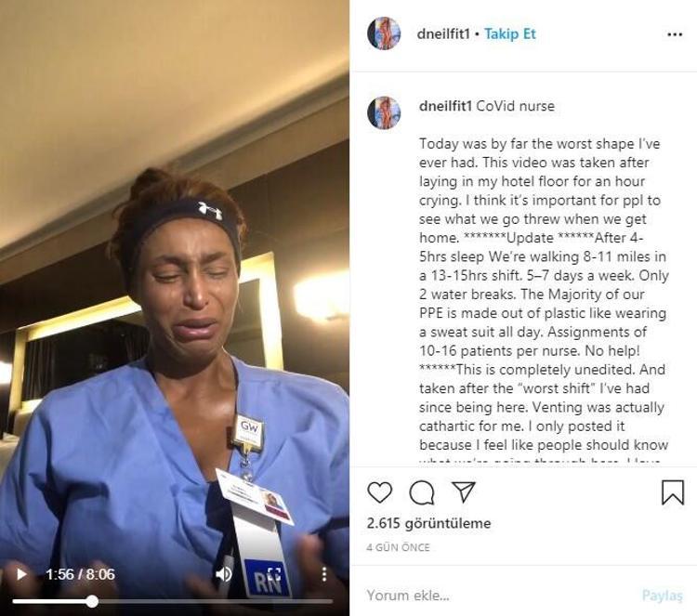The image size is (697, 616).
Task: Click the 4 GÜN ÖNCE timestamp
Action: click(398, 547)
